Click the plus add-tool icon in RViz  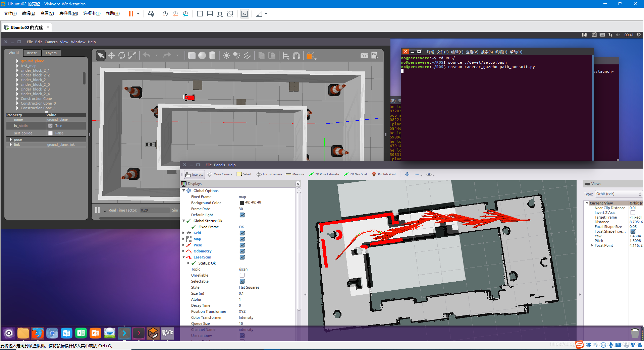(407, 174)
